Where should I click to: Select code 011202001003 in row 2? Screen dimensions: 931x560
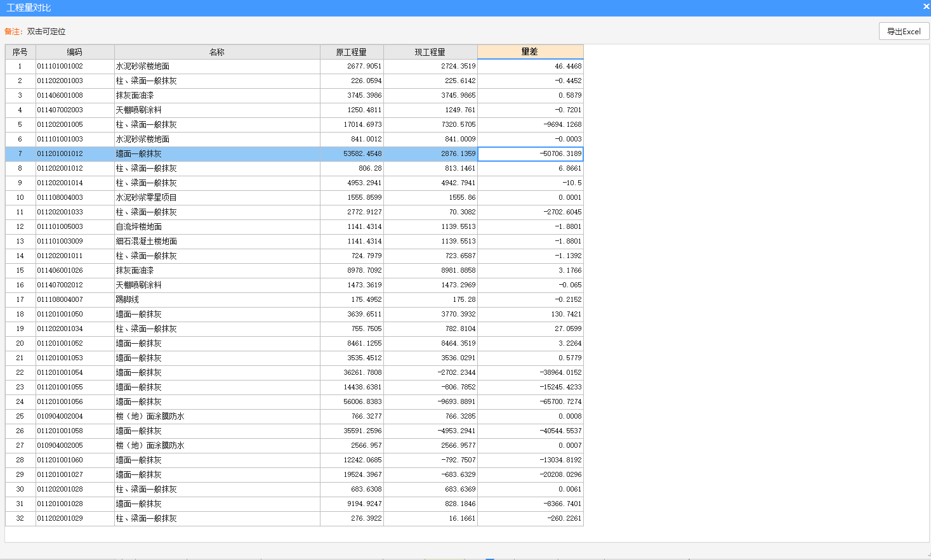coord(75,81)
